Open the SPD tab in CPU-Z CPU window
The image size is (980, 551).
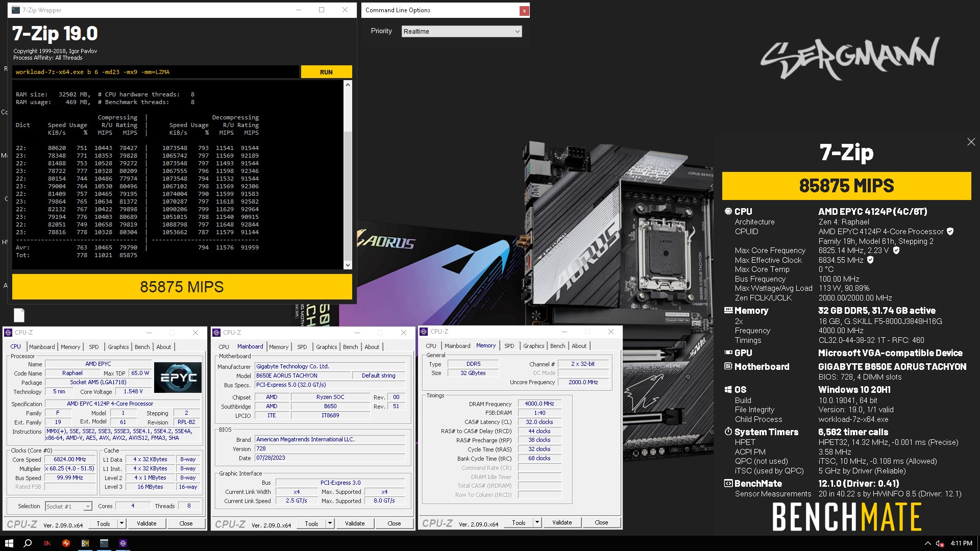tap(94, 347)
